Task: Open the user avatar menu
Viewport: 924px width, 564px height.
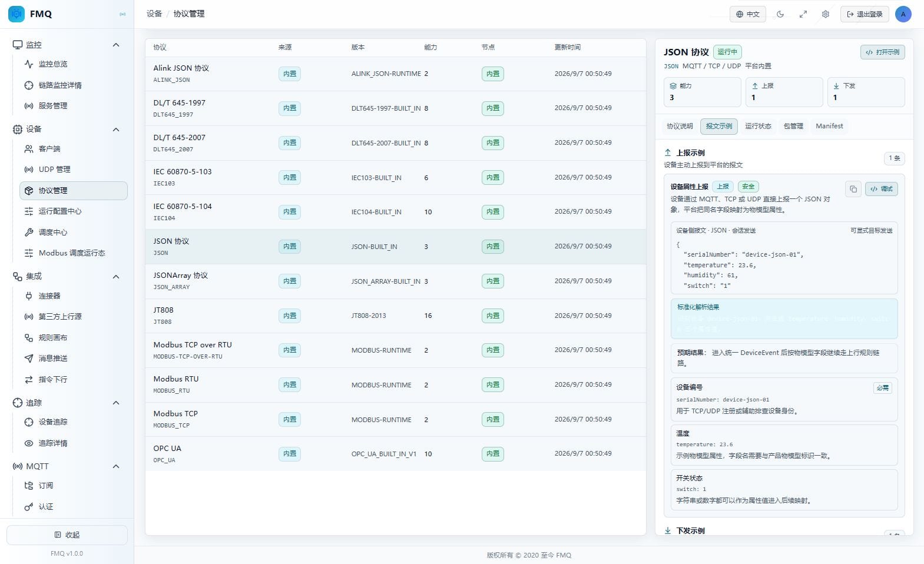Action: [903, 14]
